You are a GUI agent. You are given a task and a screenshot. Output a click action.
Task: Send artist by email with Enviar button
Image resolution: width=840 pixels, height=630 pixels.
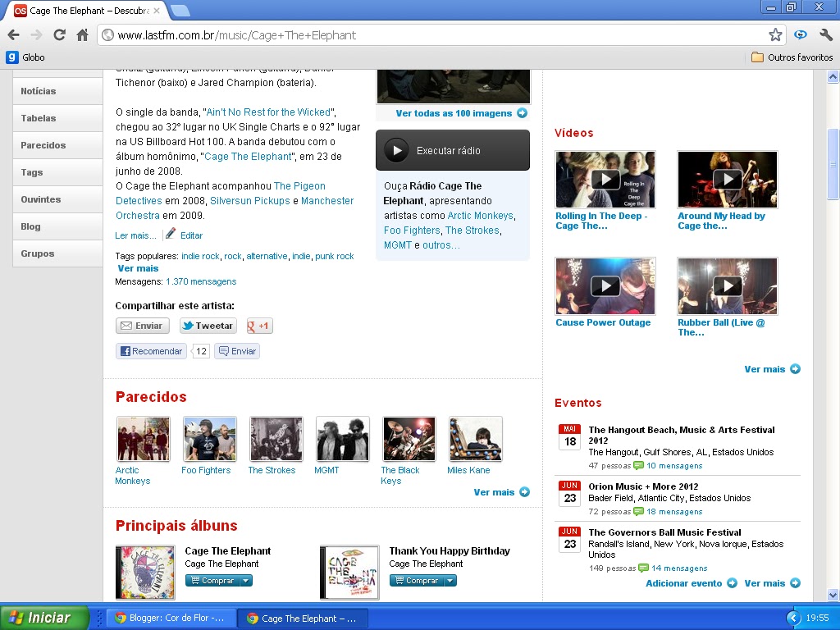point(143,326)
